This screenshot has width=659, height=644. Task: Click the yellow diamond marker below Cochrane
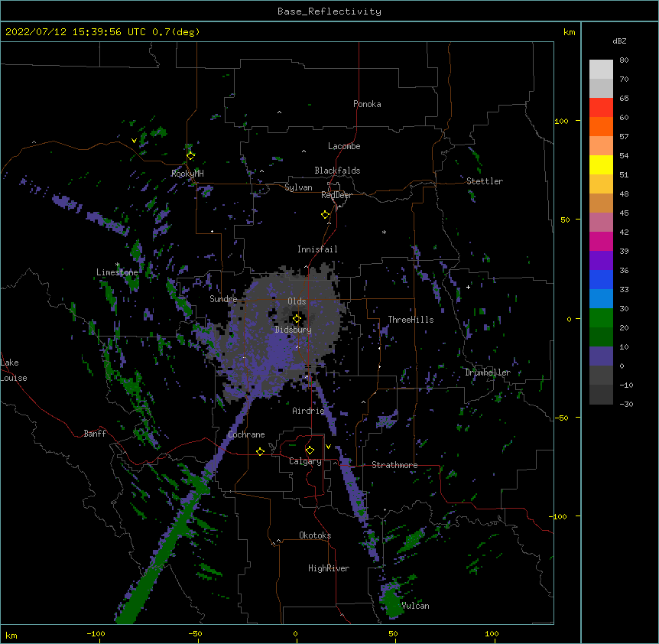(260, 451)
